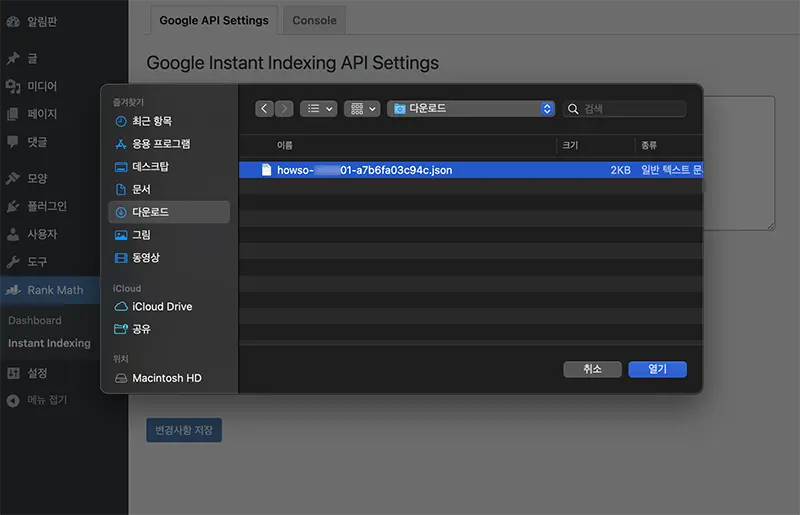Go forward with the right chevron button
This screenshot has width=800, height=515.
tap(284, 109)
